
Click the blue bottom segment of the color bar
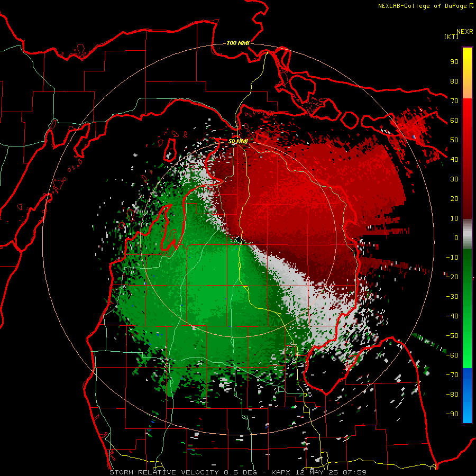pyautogui.click(x=467, y=396)
